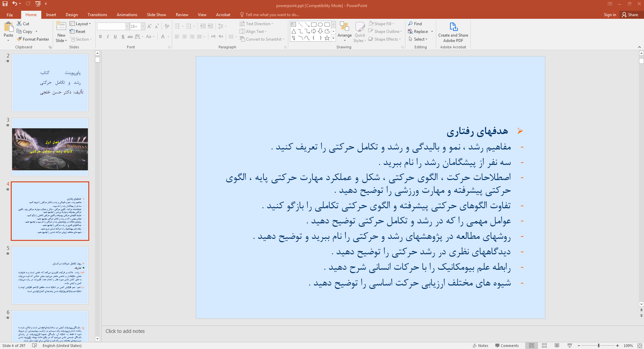Click the Decrease List Level icon
The height and width of the screenshot is (349, 644).
[203, 26]
